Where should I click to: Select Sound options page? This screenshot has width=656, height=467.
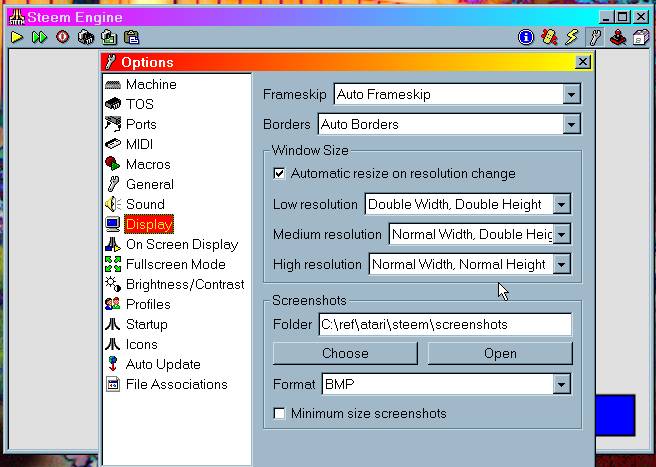[x=145, y=204]
